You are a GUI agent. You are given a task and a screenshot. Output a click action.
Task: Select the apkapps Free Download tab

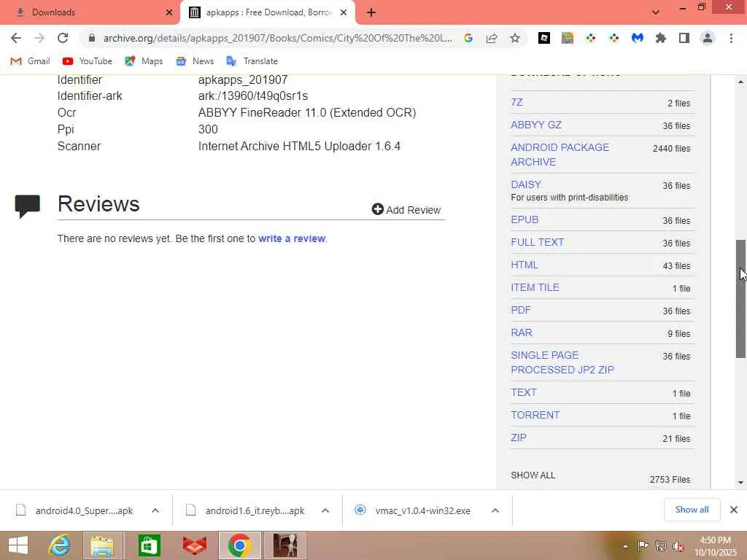[267, 12]
